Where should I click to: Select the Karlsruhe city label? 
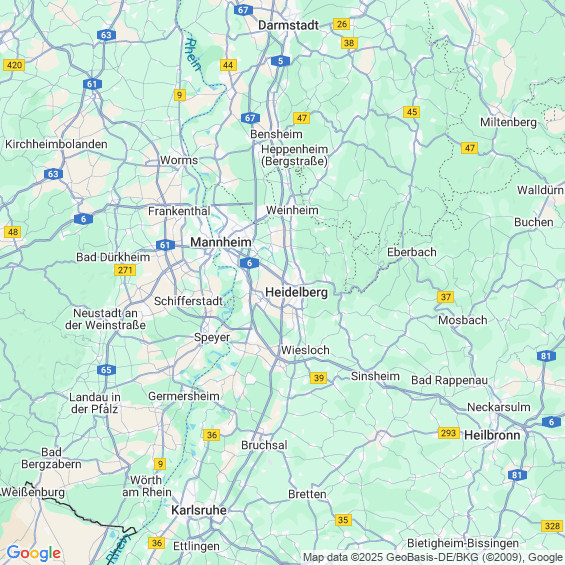click(199, 510)
